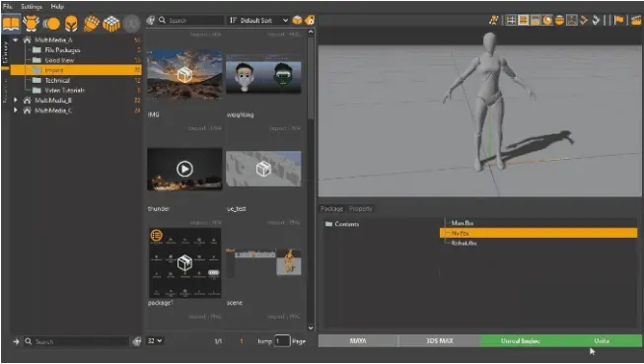
Task: Select the character outfit category icon
Action: 31,24
